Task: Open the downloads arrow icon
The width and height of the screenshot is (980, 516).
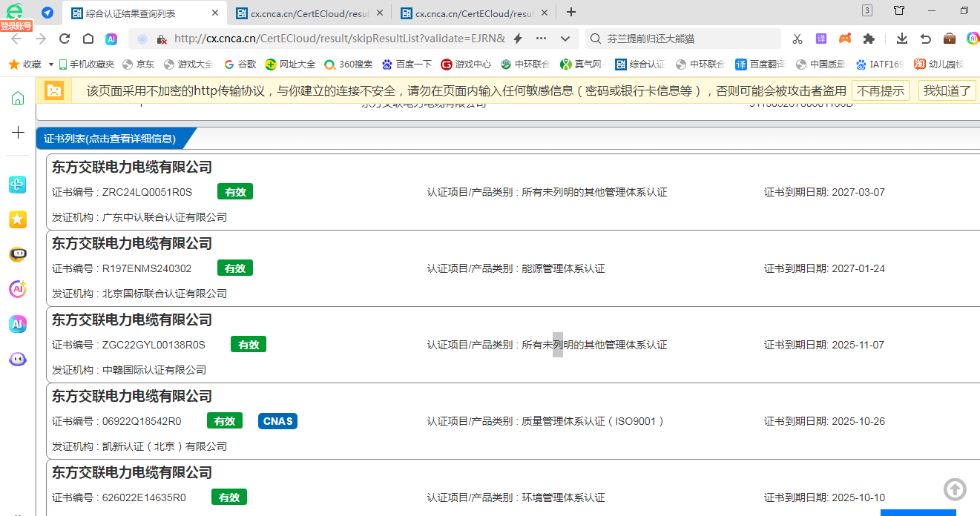Action: 902,39
